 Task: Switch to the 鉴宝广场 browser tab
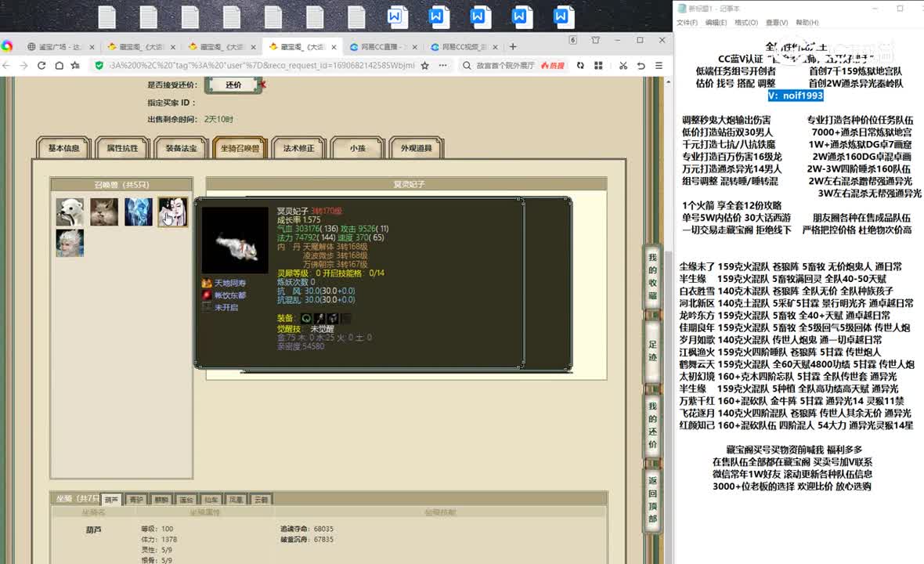(x=60, y=46)
